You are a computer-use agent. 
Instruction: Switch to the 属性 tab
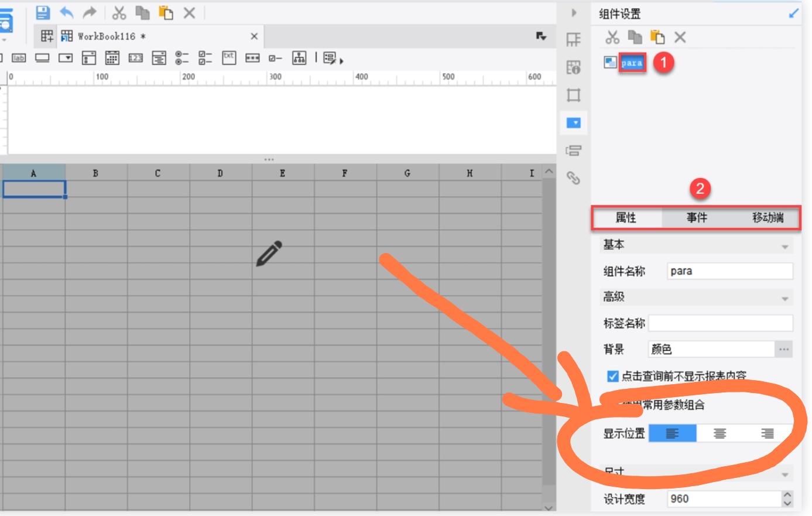point(626,217)
